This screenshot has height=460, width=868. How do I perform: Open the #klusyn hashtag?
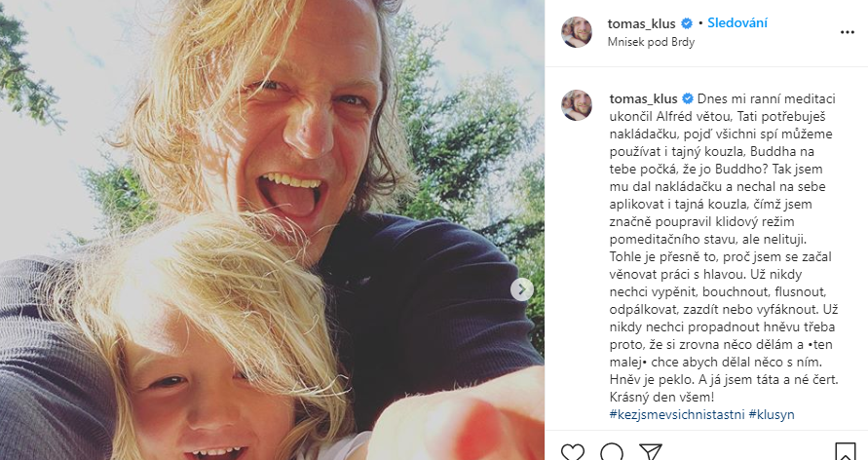(x=772, y=414)
